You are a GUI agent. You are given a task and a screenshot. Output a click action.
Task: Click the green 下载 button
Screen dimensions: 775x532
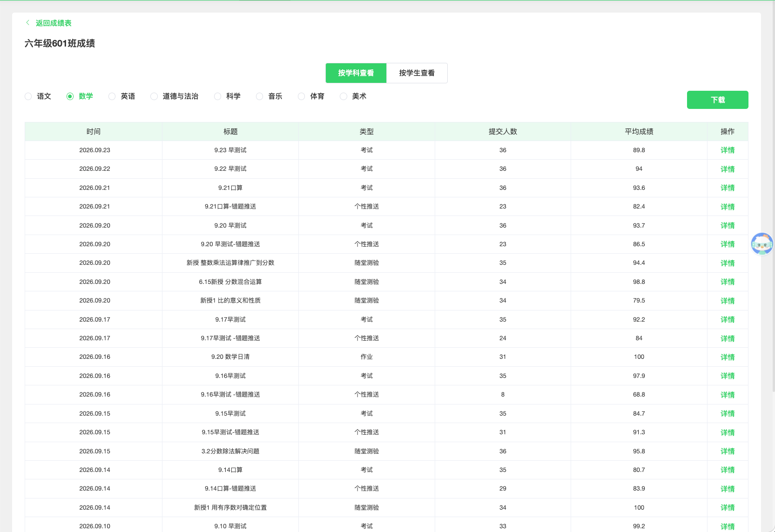718,100
